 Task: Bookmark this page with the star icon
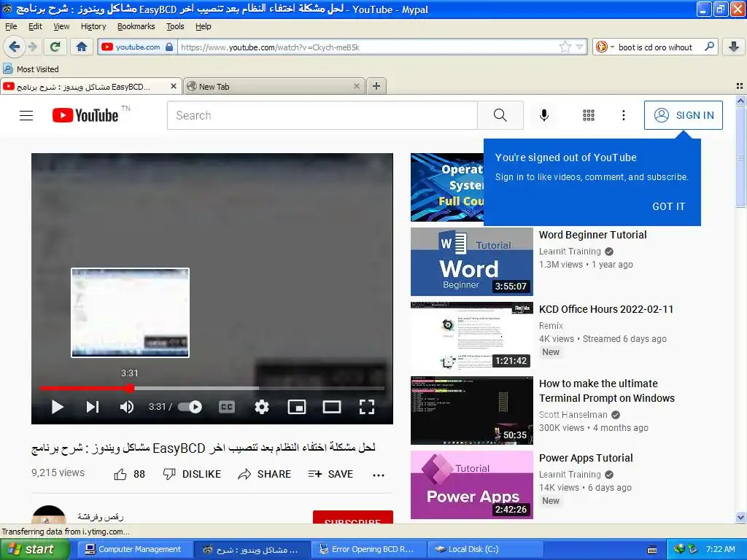pos(565,47)
